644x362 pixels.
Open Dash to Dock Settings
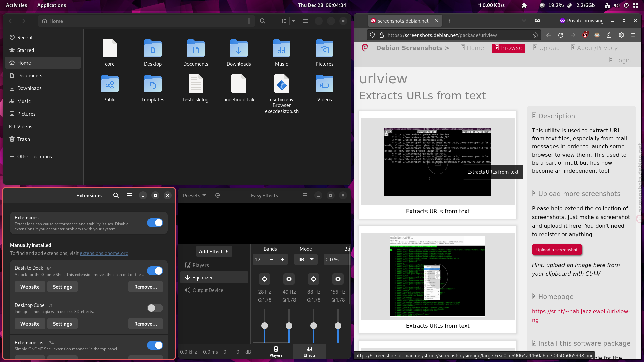click(62, 287)
